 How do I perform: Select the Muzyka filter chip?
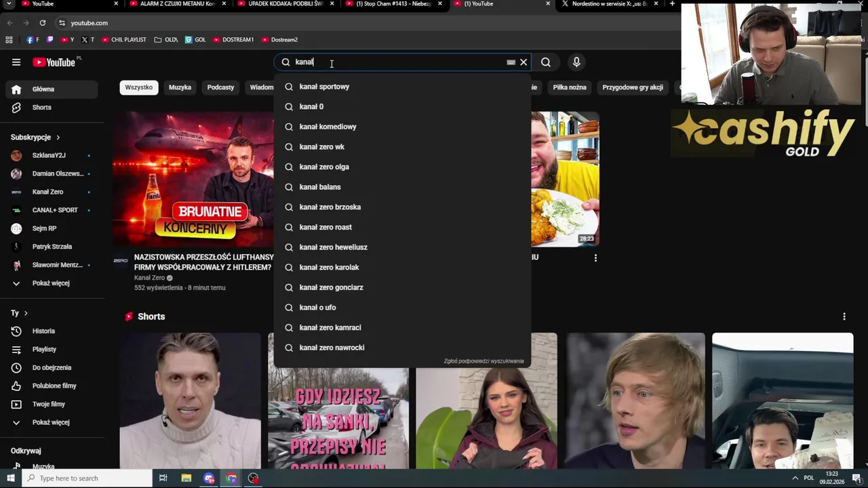click(180, 87)
